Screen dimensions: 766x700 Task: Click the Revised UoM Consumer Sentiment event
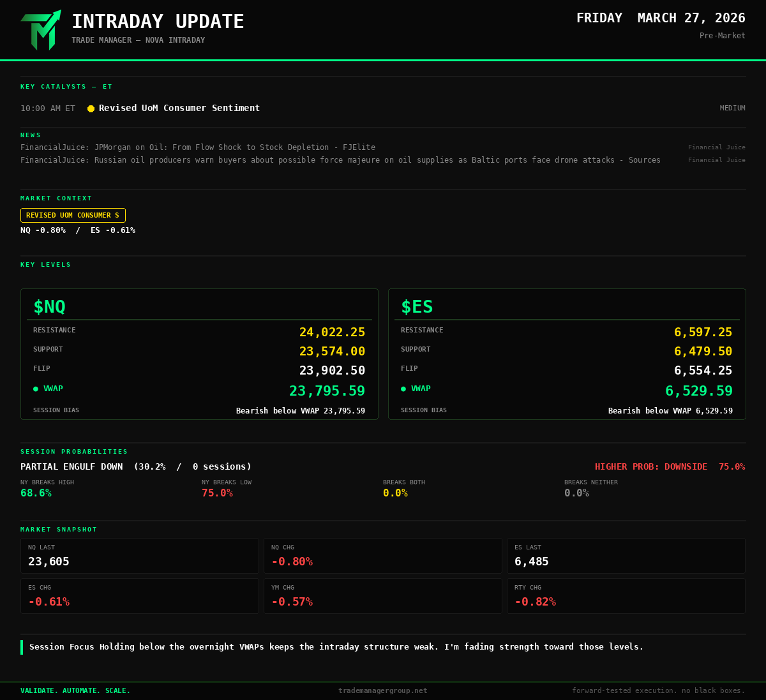tap(179, 108)
